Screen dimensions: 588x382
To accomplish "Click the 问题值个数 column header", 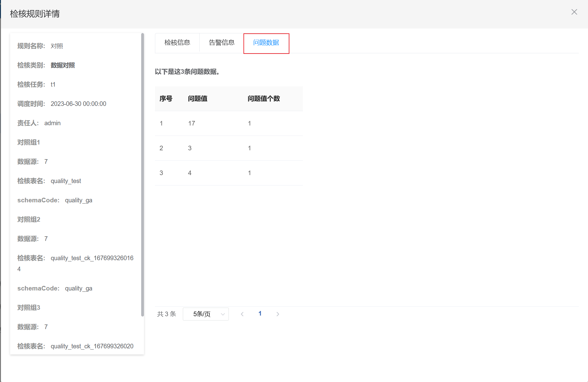I will pyautogui.click(x=263, y=99).
